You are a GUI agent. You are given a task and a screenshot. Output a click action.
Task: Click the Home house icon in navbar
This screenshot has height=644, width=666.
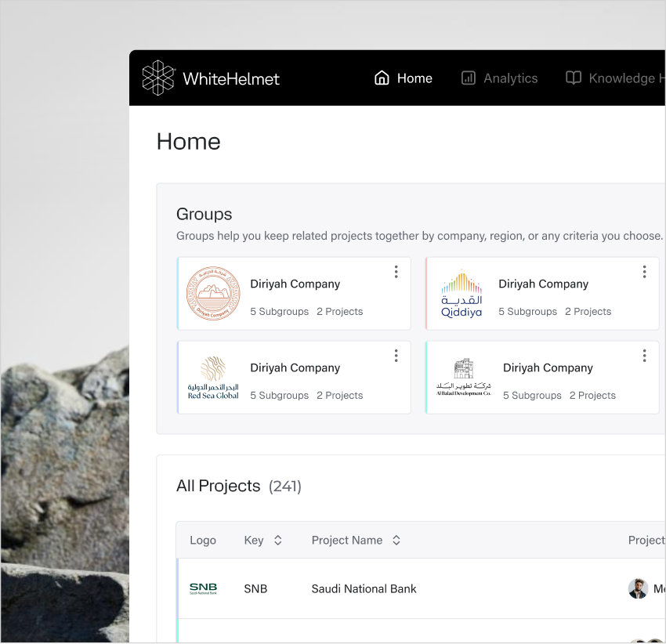click(382, 78)
